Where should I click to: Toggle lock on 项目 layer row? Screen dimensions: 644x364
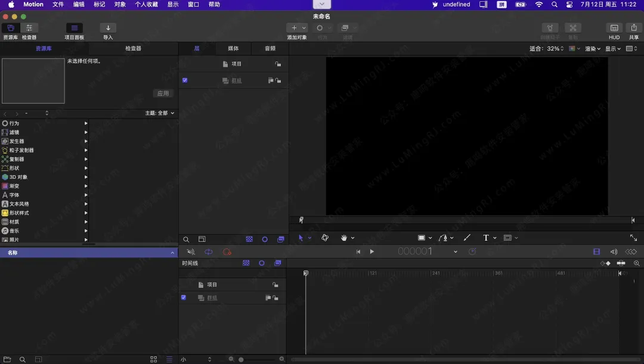pyautogui.click(x=278, y=64)
